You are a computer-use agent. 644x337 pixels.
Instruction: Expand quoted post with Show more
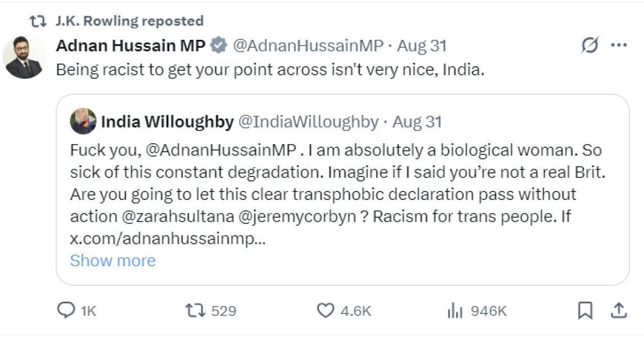112,261
